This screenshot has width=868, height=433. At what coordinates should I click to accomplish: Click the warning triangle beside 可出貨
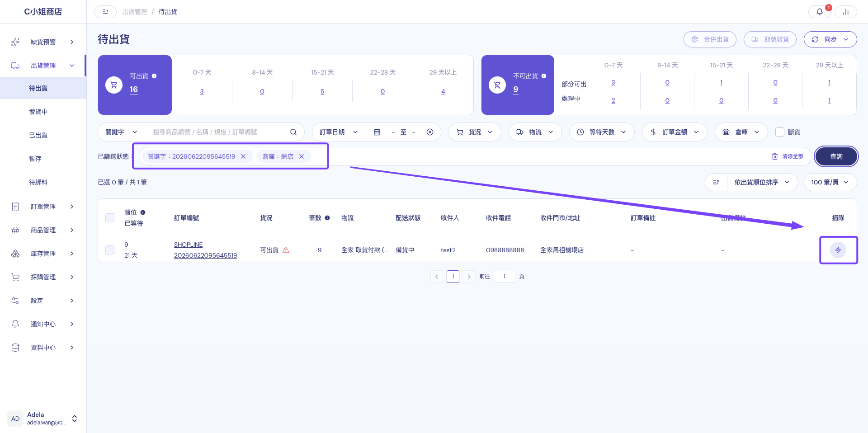(x=286, y=250)
